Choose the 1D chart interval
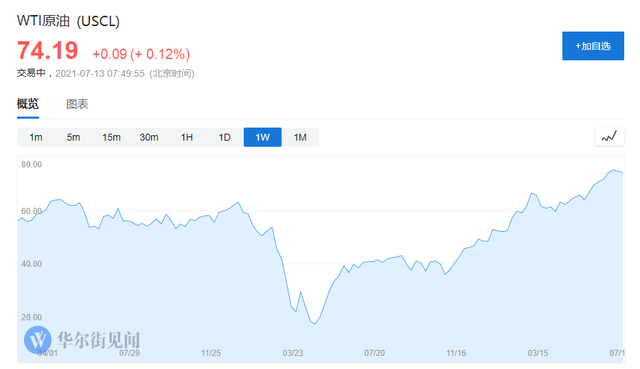 (x=224, y=137)
